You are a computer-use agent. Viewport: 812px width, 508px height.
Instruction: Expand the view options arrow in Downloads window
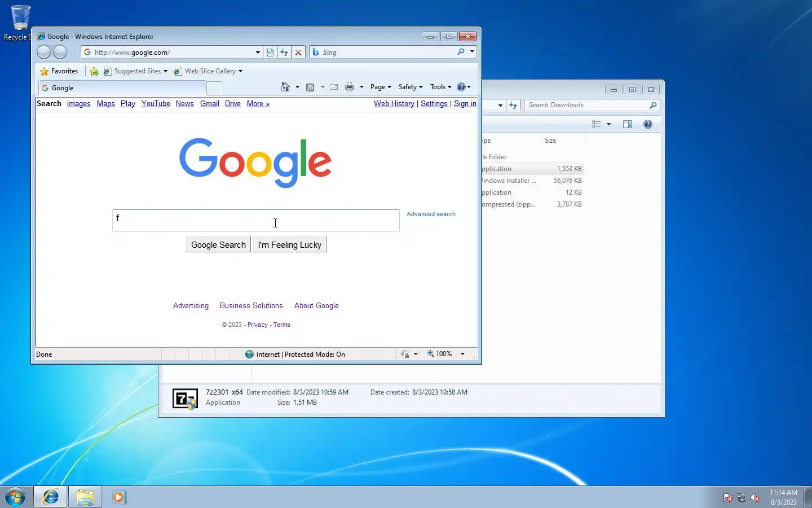click(608, 124)
